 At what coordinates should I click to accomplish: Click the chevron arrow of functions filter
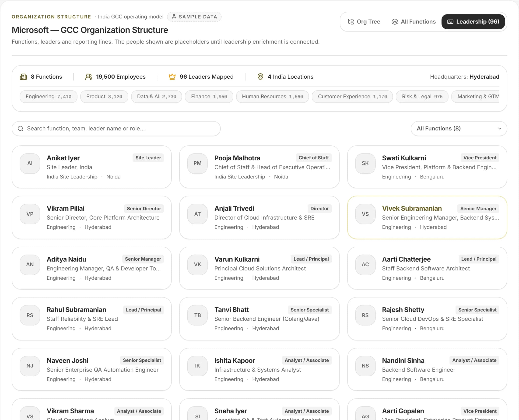tap(500, 129)
